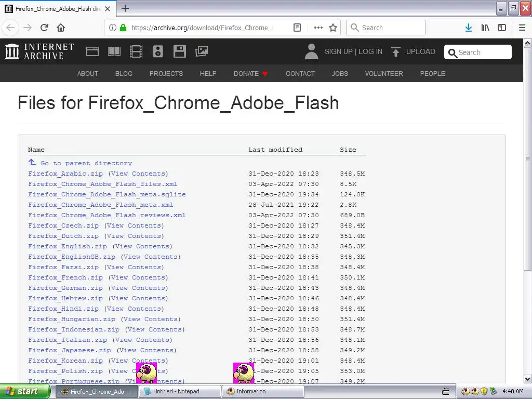Click the Upload arrow icon
The width and height of the screenshot is (532, 399).
tap(395, 51)
